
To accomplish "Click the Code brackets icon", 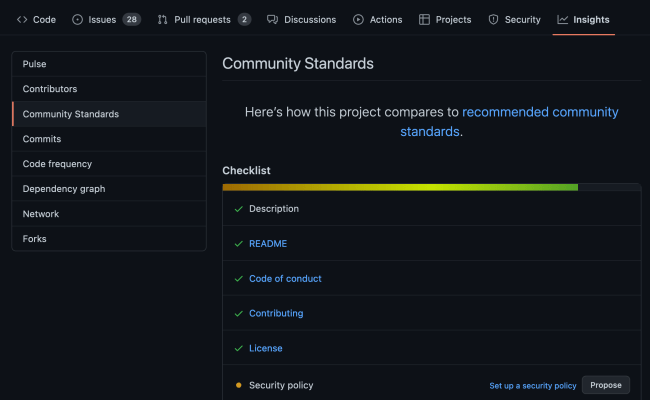I will (x=22, y=19).
